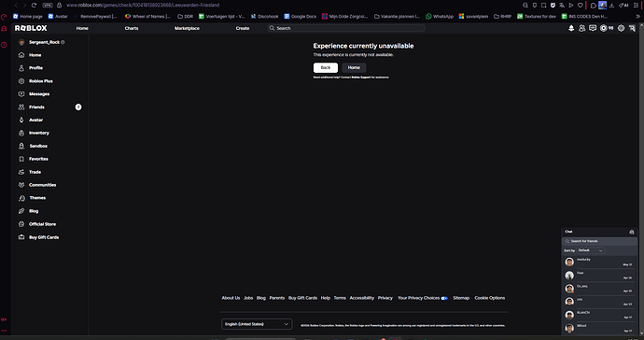Click the Roblox logo
Viewport: 644px width, 340px height.
(31, 28)
